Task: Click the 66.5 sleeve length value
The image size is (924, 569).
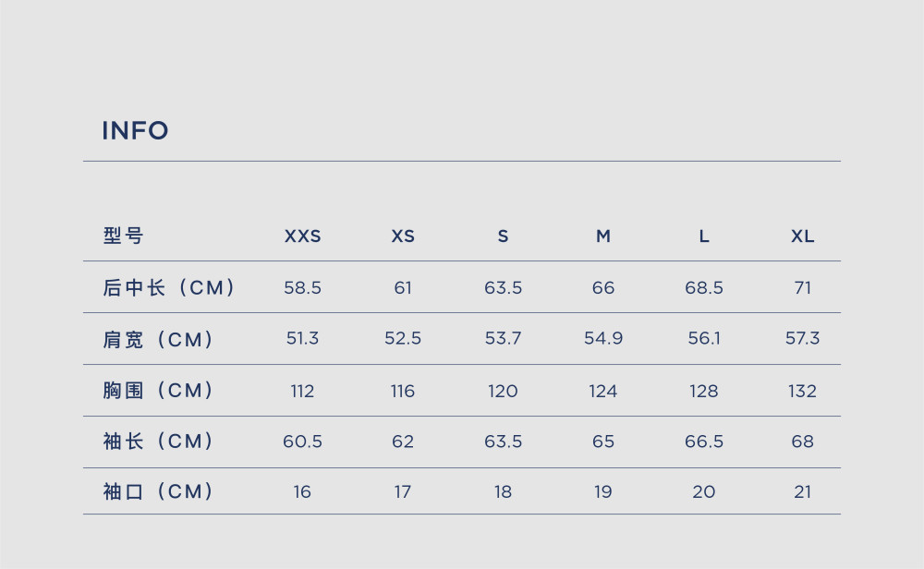Action: point(703,442)
